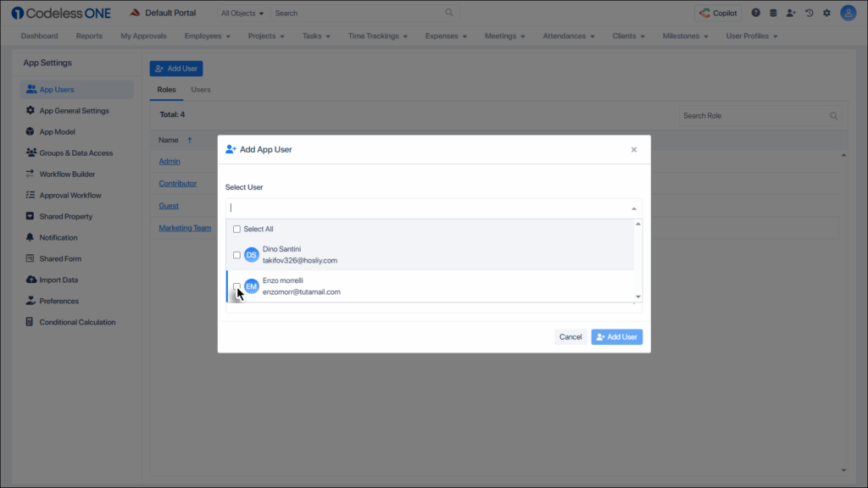Open the Reports menu item
Image resolution: width=868 pixels, height=488 pixels.
coord(89,36)
